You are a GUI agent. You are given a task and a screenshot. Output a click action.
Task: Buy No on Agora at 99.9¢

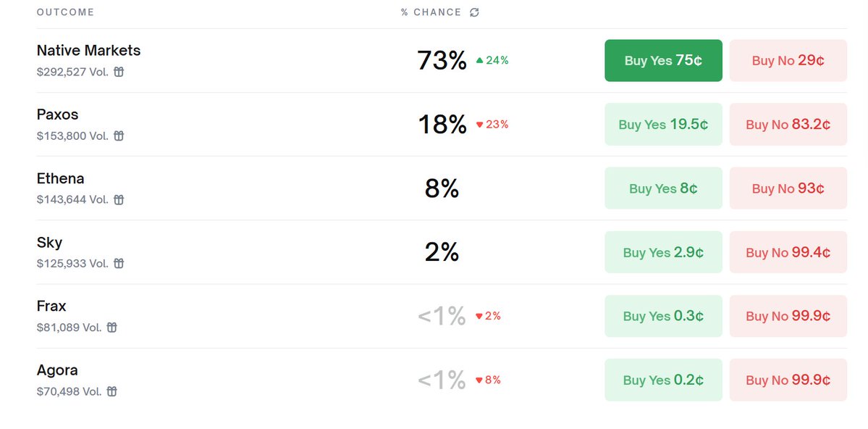pyautogui.click(x=788, y=380)
